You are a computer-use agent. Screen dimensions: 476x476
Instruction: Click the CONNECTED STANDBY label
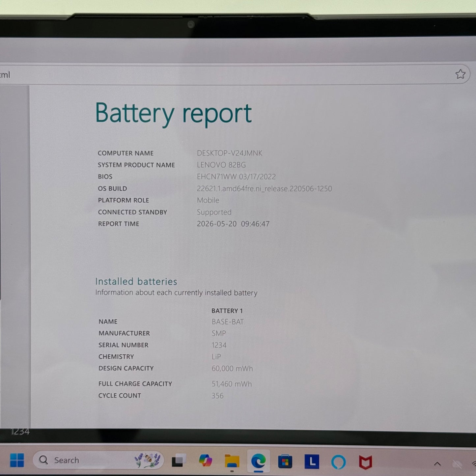tap(132, 212)
